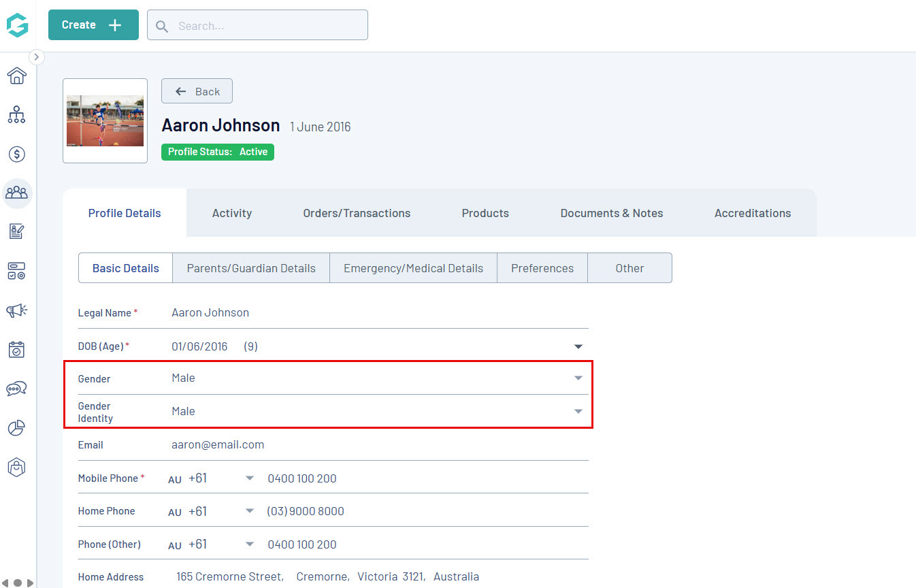This screenshot has width=916, height=588.
Task: Open the chat bubbles icon
Action: click(17, 389)
